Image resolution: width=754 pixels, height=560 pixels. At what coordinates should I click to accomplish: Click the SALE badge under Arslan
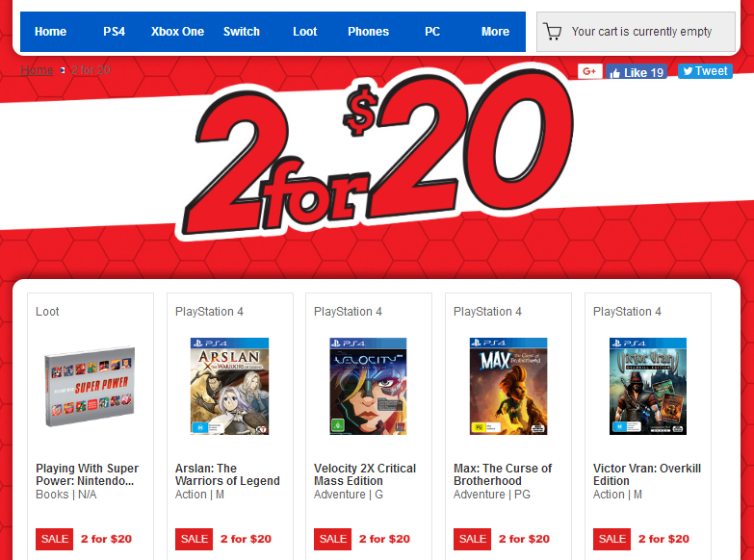click(194, 539)
